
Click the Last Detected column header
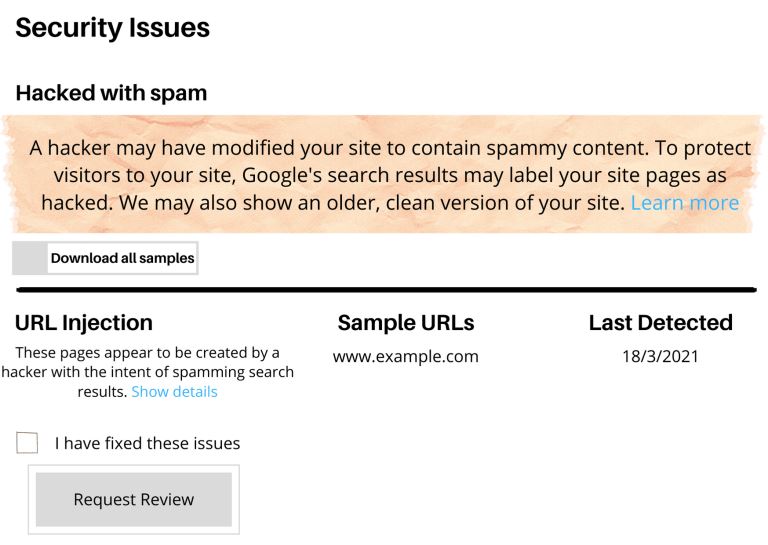661,323
